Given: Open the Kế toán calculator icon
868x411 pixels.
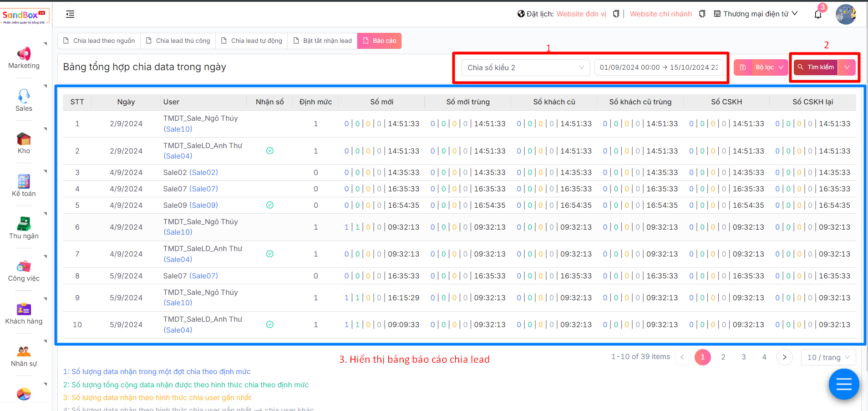Looking at the screenshot, I should (x=24, y=181).
